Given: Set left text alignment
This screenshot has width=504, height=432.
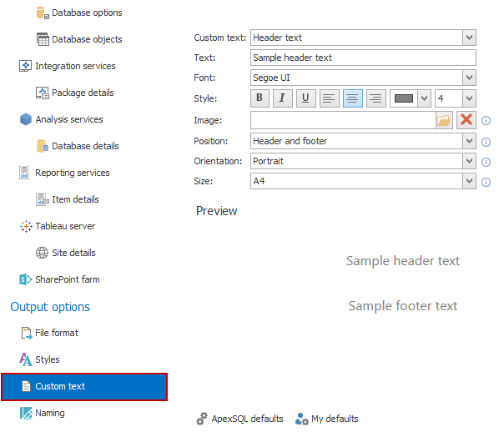Looking at the screenshot, I should pyautogui.click(x=329, y=98).
